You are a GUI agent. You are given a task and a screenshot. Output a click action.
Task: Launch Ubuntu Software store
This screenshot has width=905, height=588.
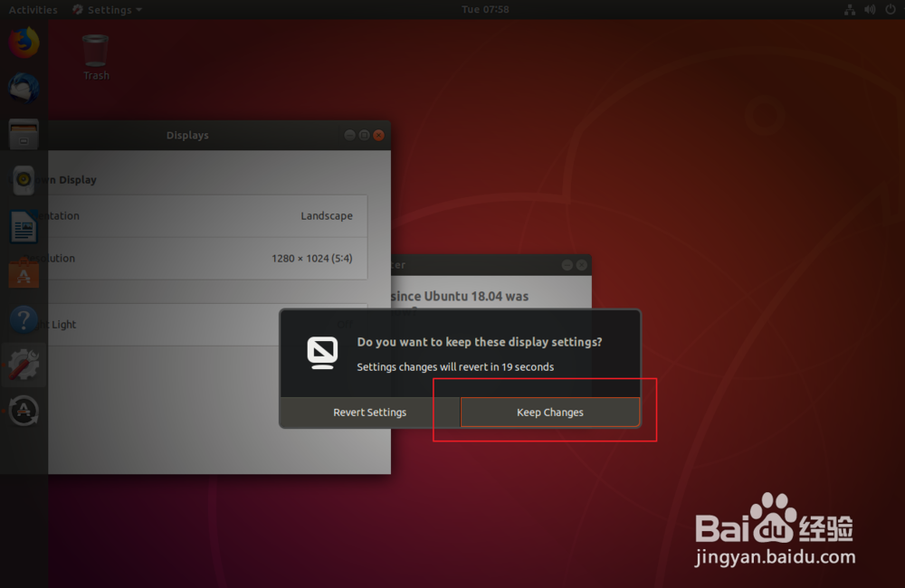[23, 273]
